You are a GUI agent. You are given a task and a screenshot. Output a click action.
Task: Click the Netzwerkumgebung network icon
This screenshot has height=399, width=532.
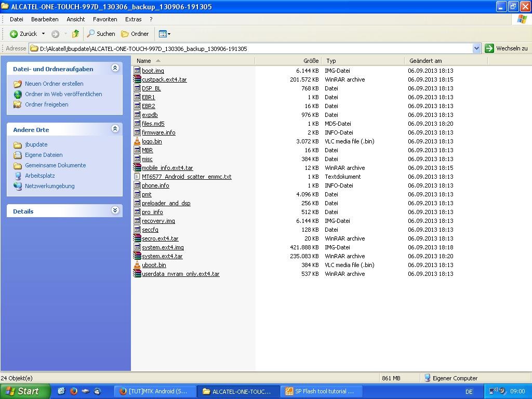(18, 186)
